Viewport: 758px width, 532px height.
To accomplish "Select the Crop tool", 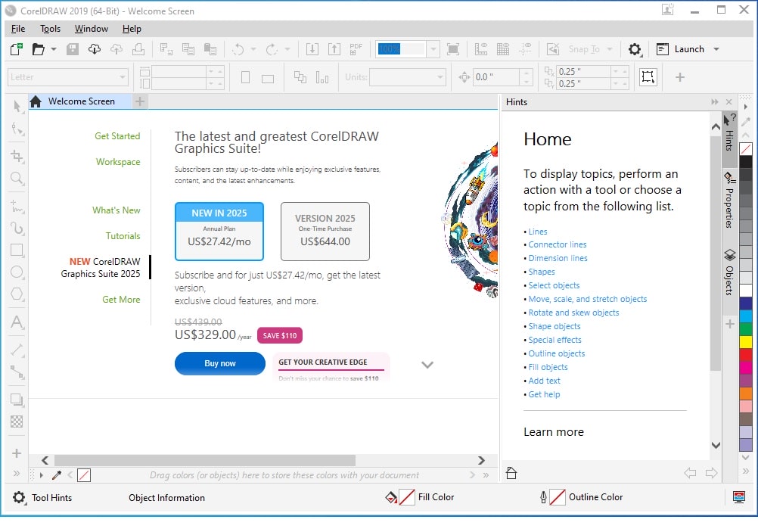I will click(x=17, y=157).
